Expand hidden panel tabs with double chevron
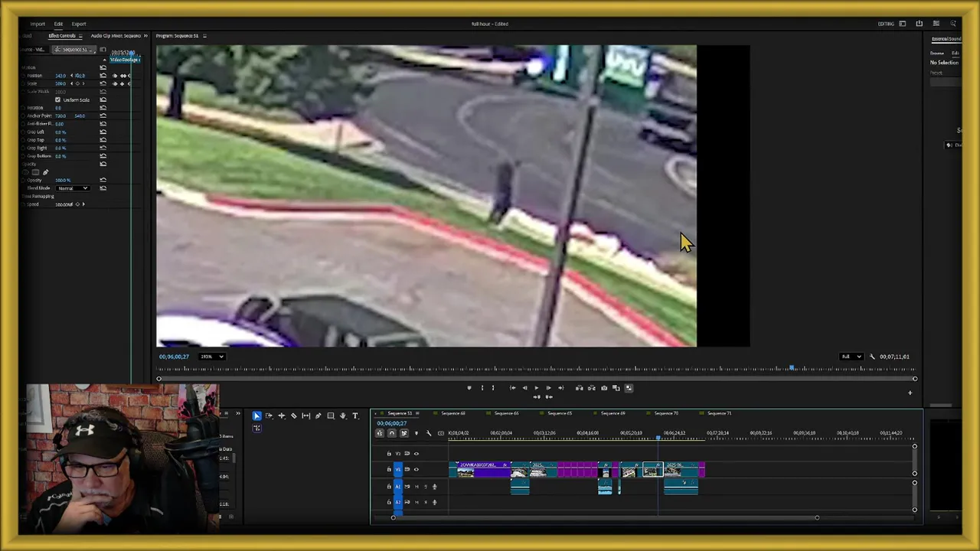Image resolution: width=980 pixels, height=551 pixels. 146,36
